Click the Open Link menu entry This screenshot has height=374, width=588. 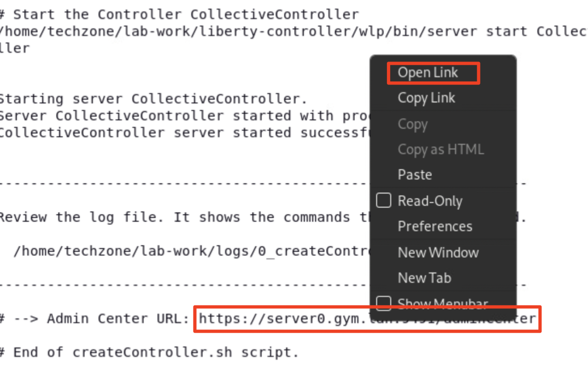tap(428, 72)
